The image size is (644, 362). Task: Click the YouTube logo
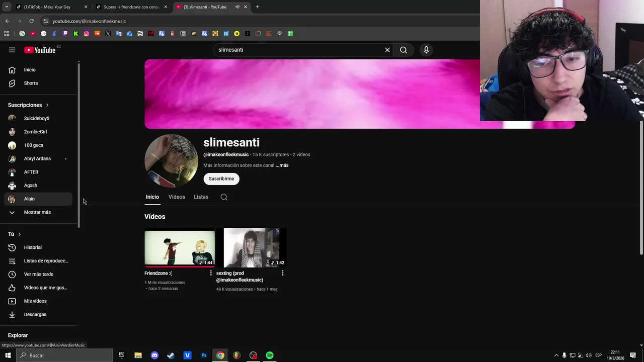coord(40,50)
